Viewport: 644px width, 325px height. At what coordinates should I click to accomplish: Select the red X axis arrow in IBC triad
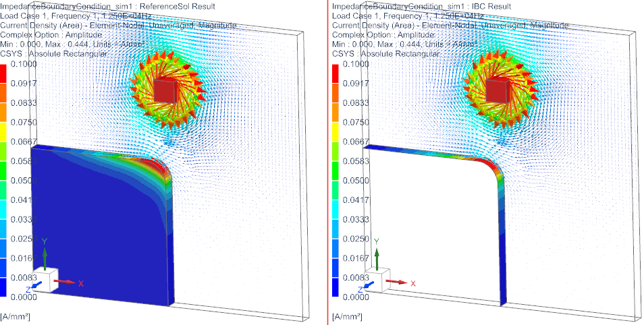point(398,281)
